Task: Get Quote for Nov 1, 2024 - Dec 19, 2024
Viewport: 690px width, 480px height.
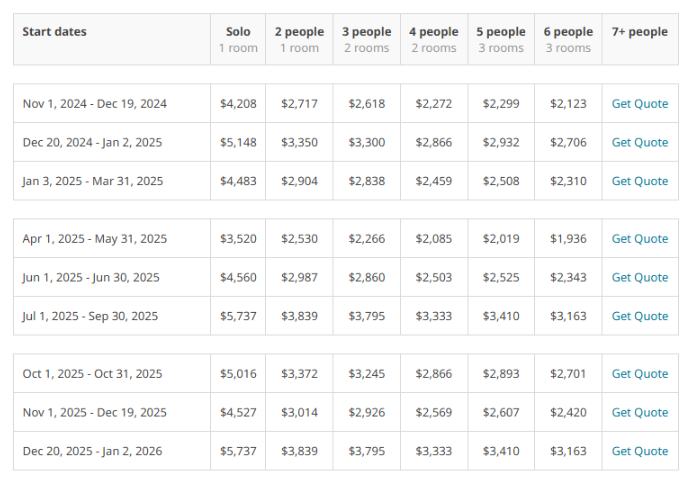Action: [639, 104]
